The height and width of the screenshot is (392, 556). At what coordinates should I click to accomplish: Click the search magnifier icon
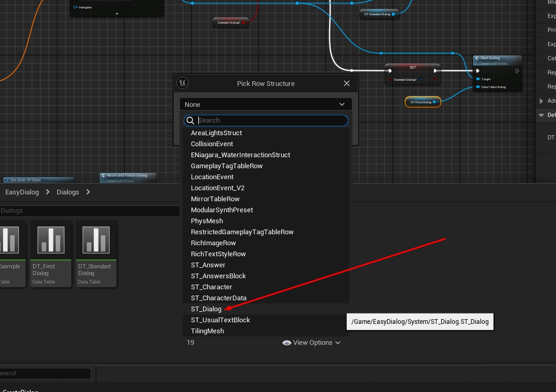(x=191, y=121)
